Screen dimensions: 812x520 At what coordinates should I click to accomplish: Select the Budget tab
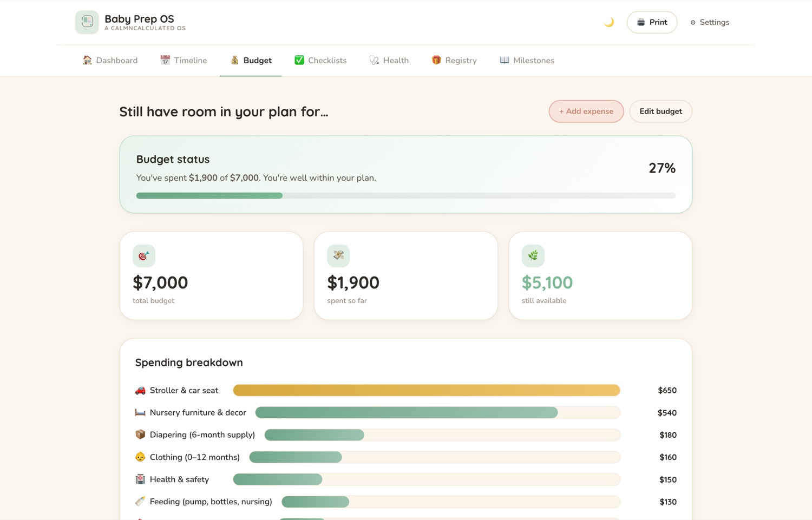point(251,61)
